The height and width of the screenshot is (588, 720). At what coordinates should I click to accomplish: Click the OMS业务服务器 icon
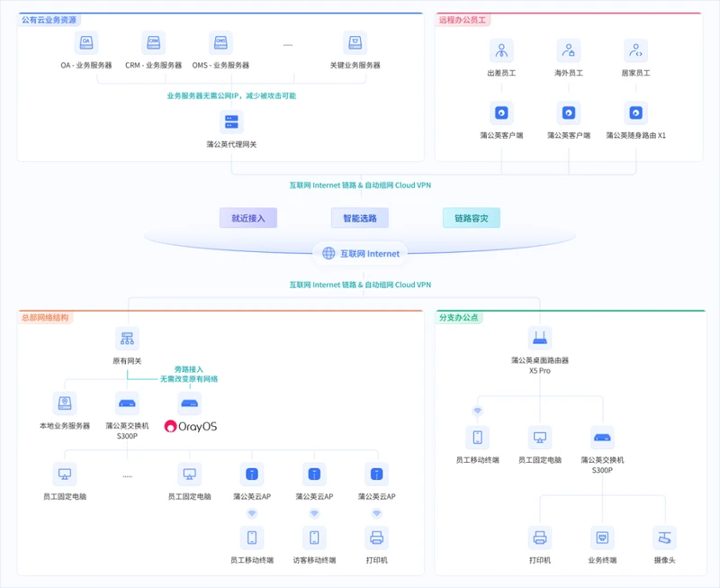[x=220, y=42]
